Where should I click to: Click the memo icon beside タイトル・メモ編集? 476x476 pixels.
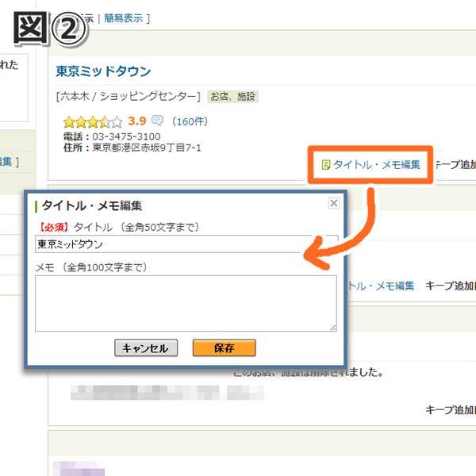pyautogui.click(x=325, y=165)
